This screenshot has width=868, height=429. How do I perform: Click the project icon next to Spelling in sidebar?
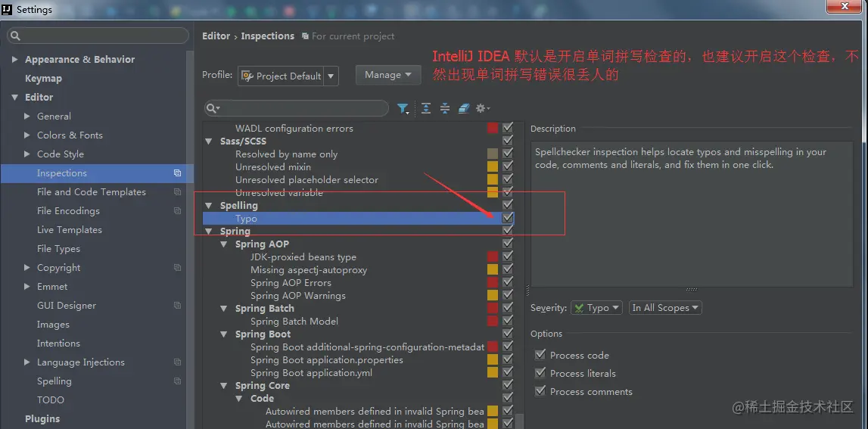pyautogui.click(x=177, y=381)
